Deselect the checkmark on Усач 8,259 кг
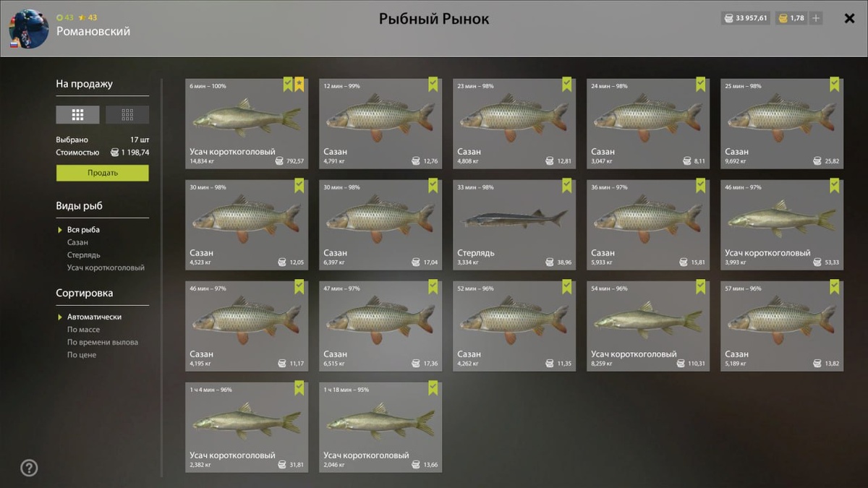 point(701,287)
